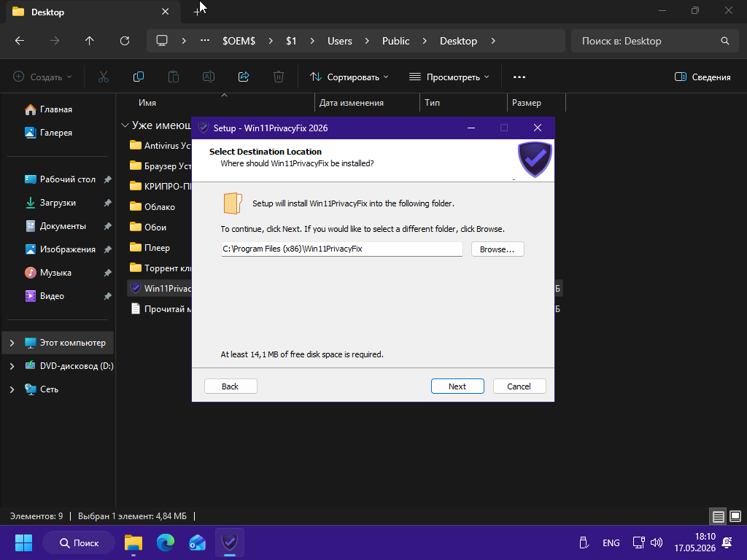Collapse the Уже имеющ file group

125,125
